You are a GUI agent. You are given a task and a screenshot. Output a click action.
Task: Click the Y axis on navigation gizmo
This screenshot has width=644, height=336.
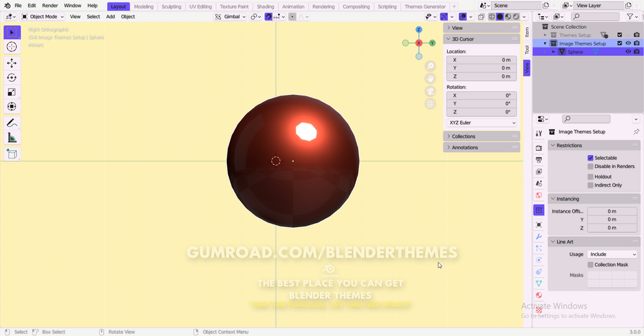coord(432,43)
